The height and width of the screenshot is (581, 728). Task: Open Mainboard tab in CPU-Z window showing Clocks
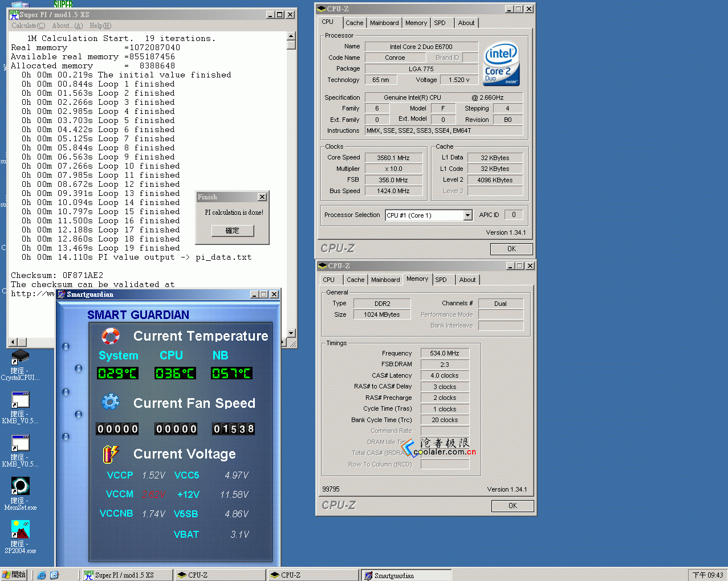384,23
